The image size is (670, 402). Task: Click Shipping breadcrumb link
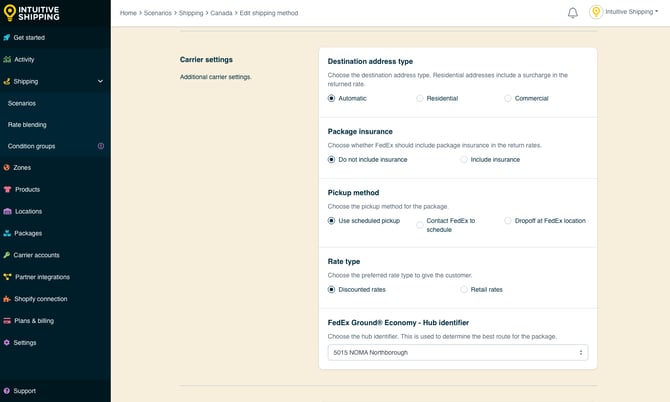click(191, 13)
